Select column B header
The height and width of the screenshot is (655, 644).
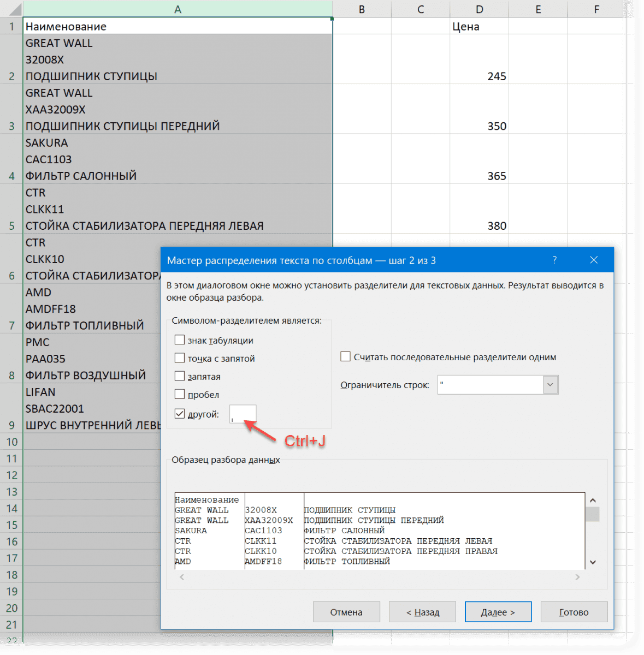click(x=362, y=9)
